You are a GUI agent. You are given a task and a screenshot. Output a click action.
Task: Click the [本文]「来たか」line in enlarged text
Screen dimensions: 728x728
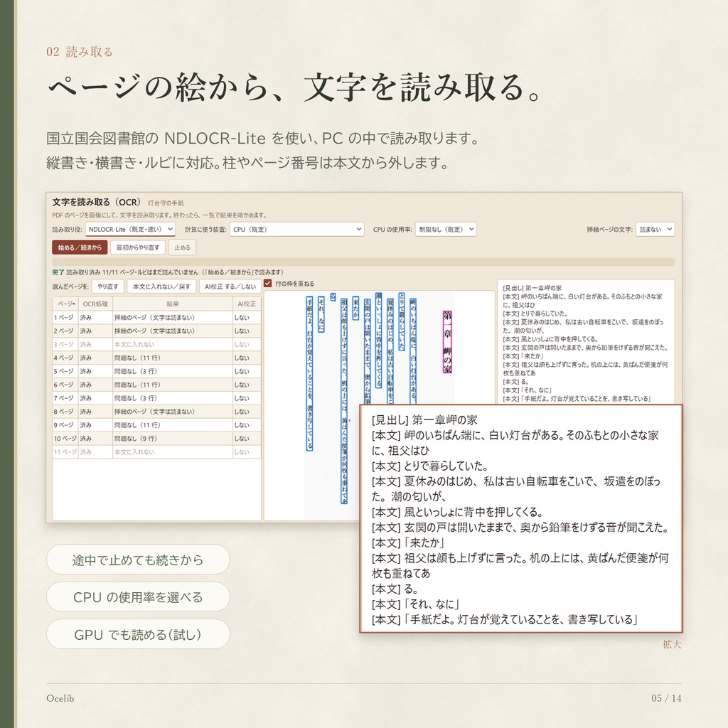408,542
